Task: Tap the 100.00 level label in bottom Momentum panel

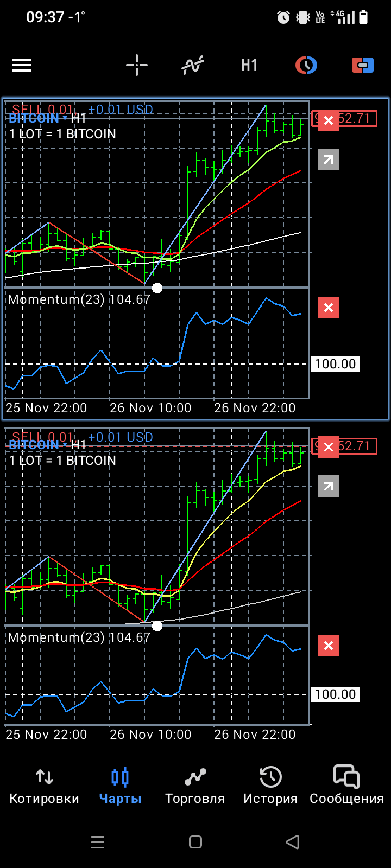Action: click(x=335, y=694)
